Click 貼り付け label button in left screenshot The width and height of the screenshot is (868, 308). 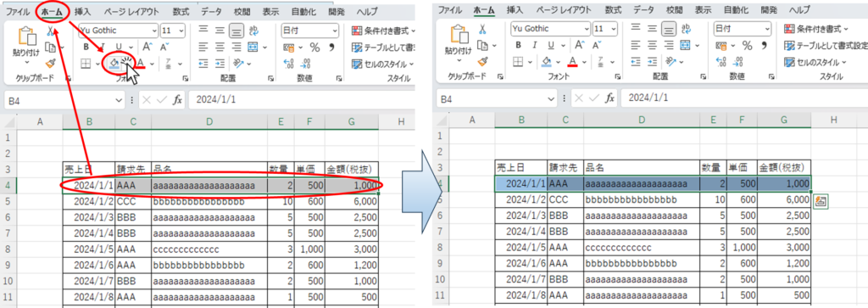tap(26, 53)
